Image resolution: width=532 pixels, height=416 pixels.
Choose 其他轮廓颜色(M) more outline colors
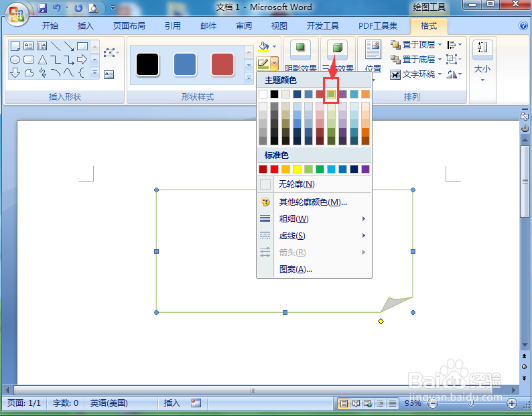coord(314,202)
